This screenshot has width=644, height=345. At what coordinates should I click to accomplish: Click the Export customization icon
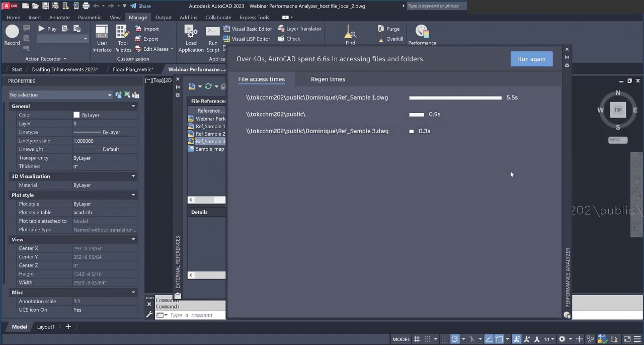[x=147, y=39]
